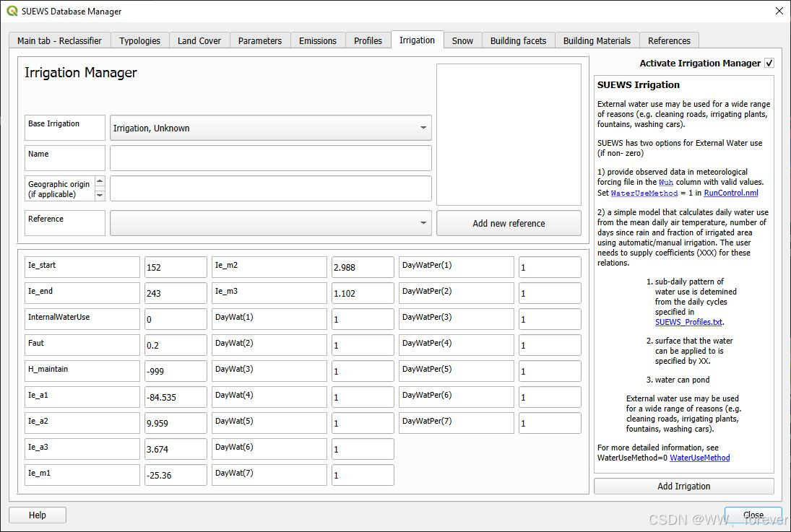Go to the Land Cover tab
Viewport: 791px width, 532px height.
coord(199,41)
